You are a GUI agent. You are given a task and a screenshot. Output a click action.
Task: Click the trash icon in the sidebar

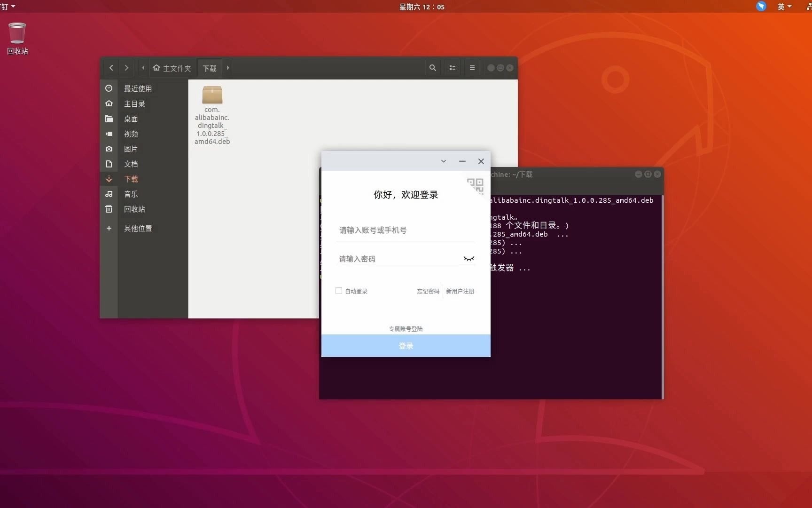coord(109,209)
